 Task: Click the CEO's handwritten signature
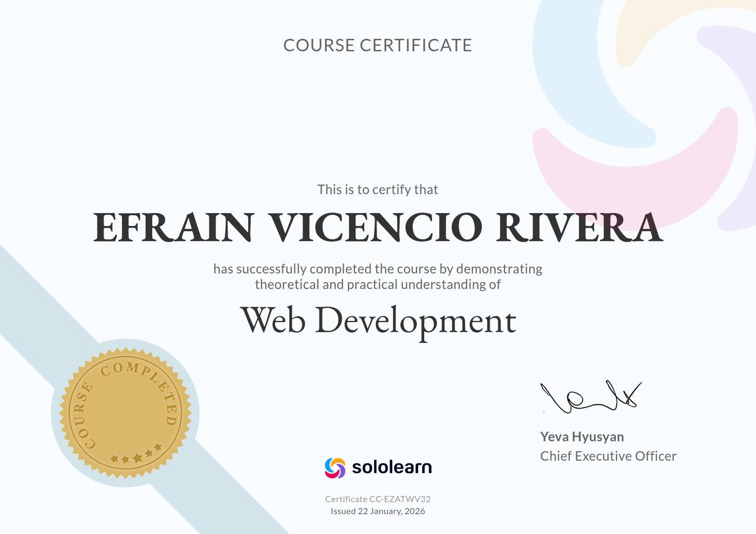(x=590, y=398)
